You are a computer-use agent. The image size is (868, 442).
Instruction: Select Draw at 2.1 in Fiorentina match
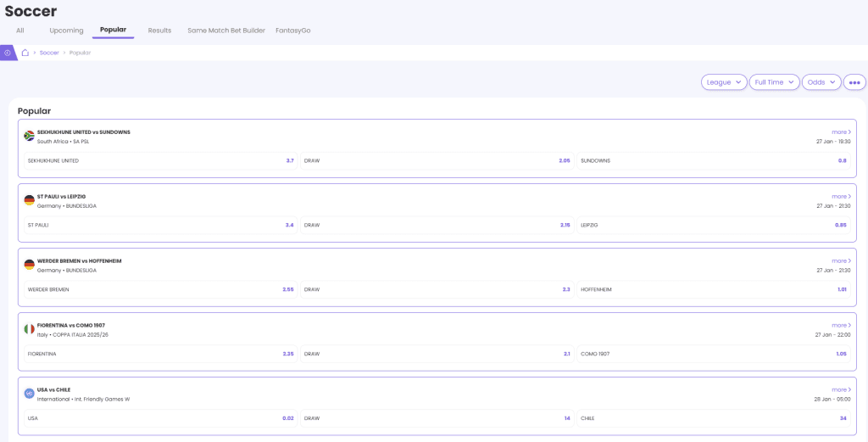point(437,354)
